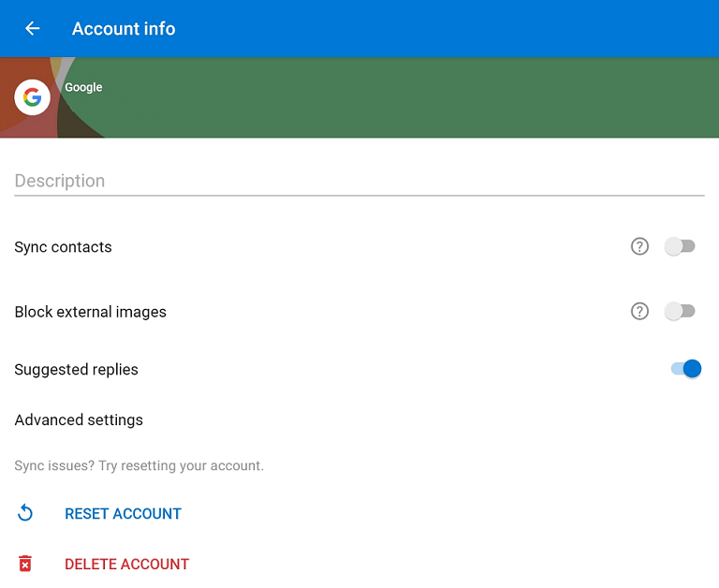Expand Advanced settings

pos(79,419)
